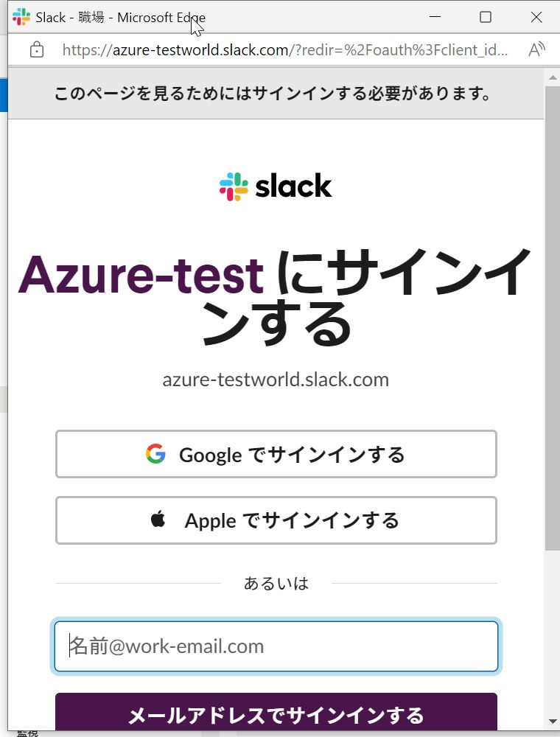This screenshot has height=737, width=560.
Task: Maximize the Slack sign-in window
Action: pos(486,17)
